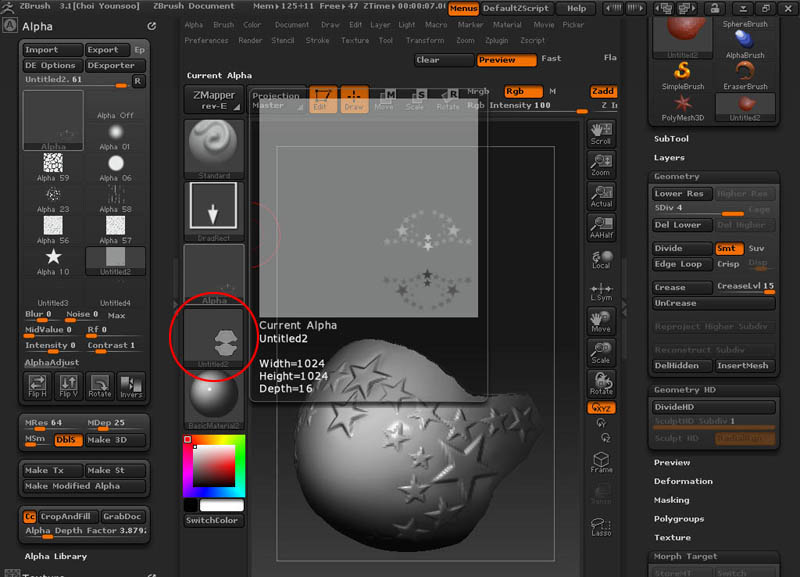The height and width of the screenshot is (577, 800).
Task: Collapse the Geometry HD section
Action: pyautogui.click(x=684, y=390)
